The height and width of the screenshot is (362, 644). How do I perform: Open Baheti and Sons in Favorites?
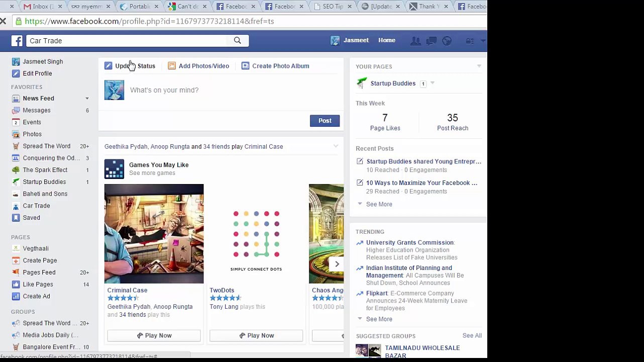point(45,194)
